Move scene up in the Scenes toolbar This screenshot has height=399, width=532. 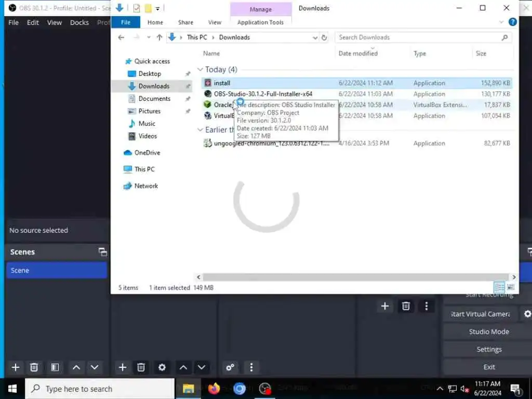click(76, 367)
